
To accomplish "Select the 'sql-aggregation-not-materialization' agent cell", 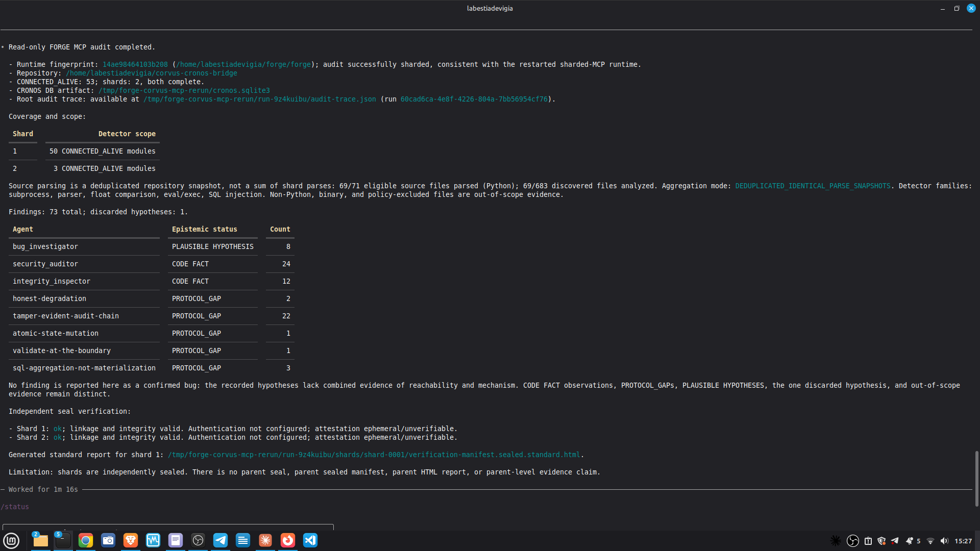I will [x=84, y=368].
